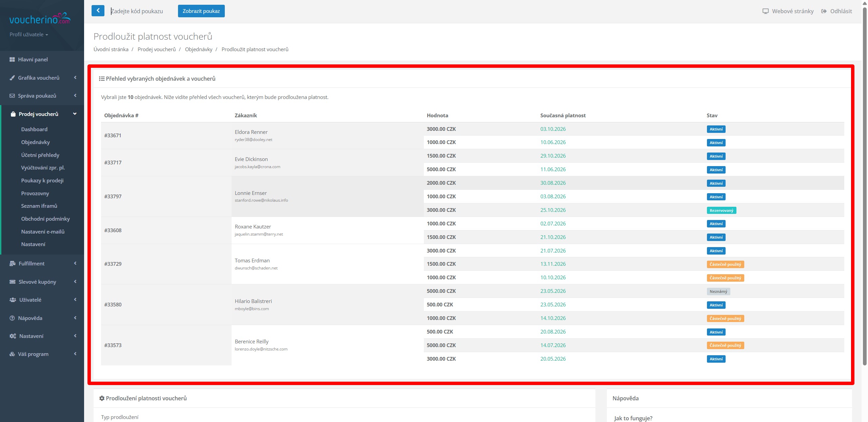Expand the bottom Nastavení sidebar section

tap(31, 336)
